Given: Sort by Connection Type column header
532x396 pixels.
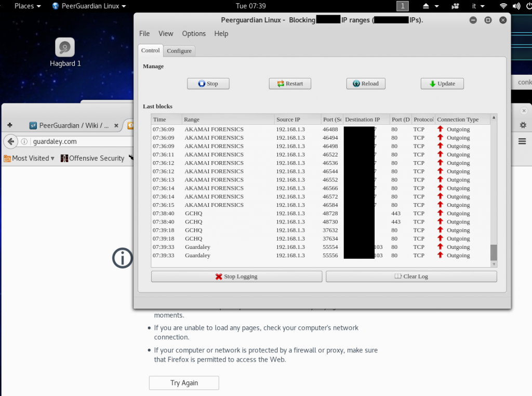Looking at the screenshot, I should tap(463, 120).
